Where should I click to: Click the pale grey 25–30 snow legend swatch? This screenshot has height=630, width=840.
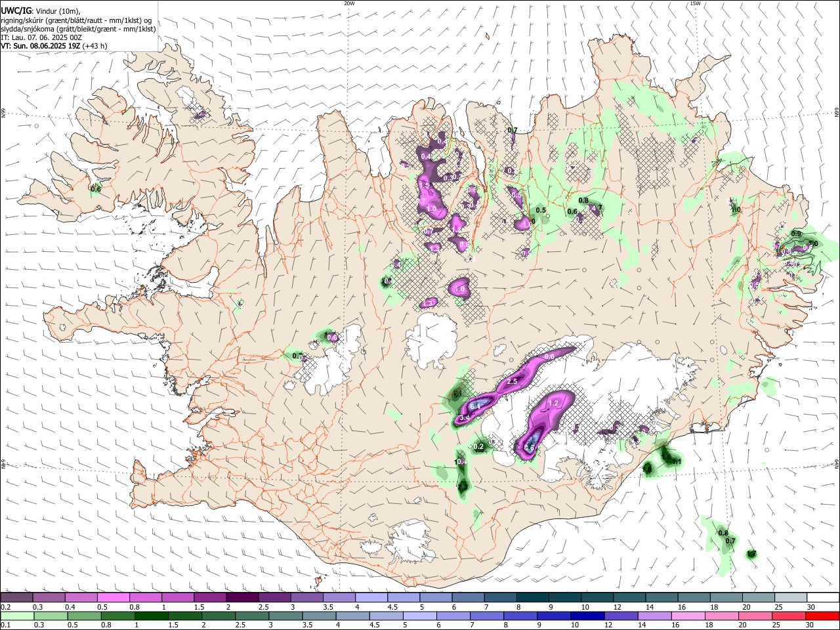pos(790,598)
